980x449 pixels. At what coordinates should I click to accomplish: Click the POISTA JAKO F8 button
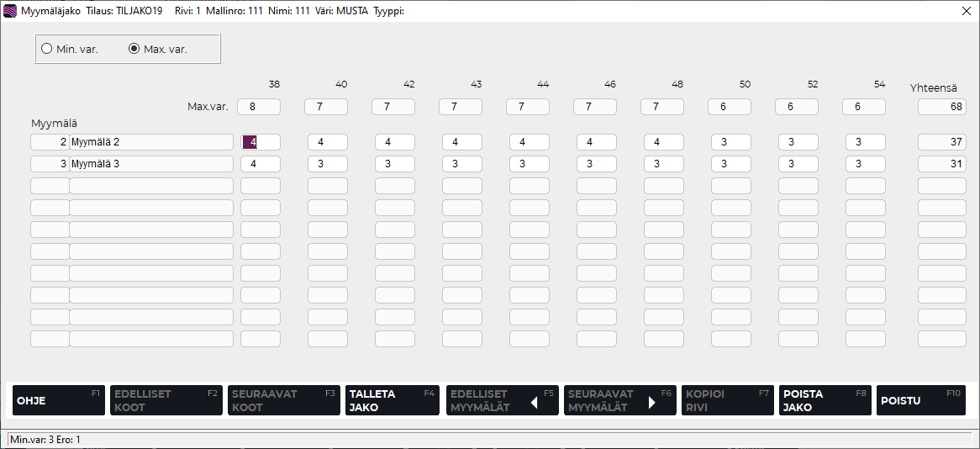pos(825,400)
